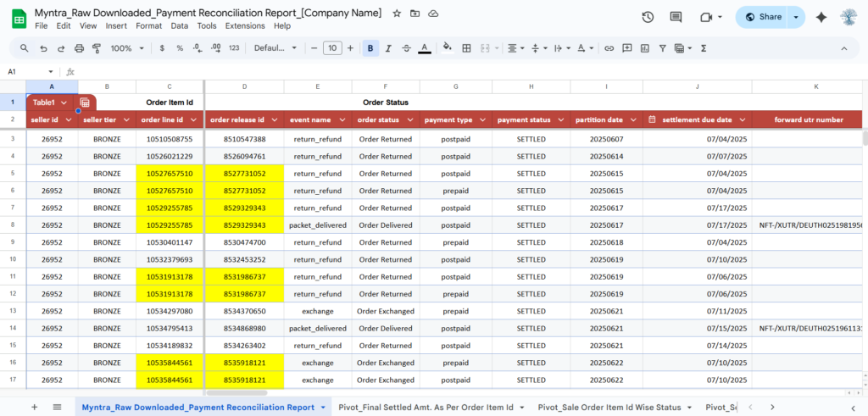Star this spreadsheet document
This screenshot has width=868, height=416.
point(398,14)
